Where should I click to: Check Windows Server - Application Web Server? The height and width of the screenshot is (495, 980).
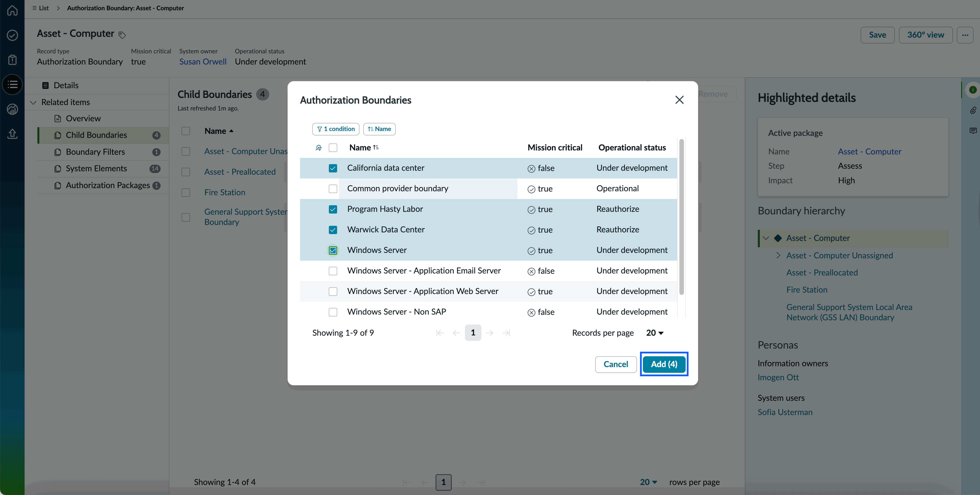[x=333, y=292]
